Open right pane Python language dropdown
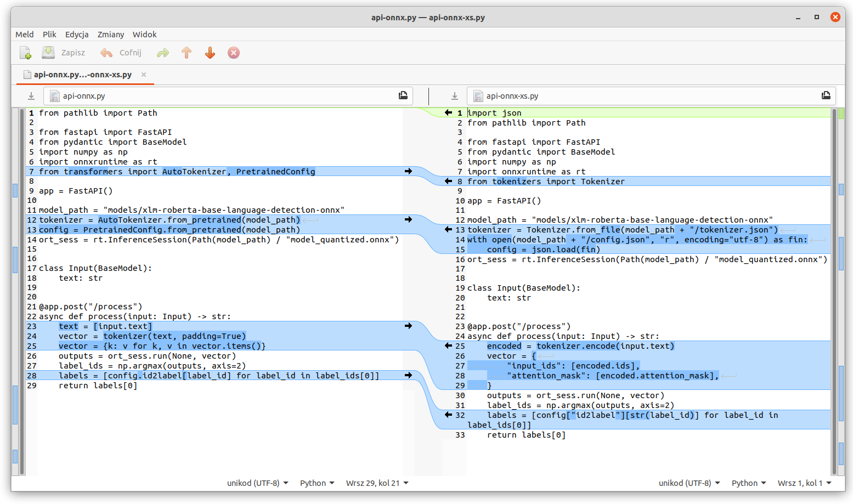This screenshot has width=853, height=504. 749,483
